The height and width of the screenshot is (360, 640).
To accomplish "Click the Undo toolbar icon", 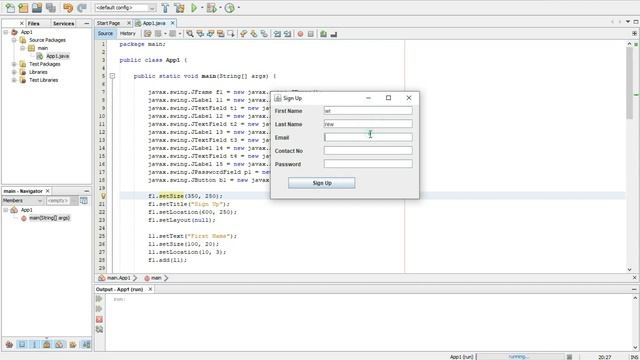I will tap(68, 8).
